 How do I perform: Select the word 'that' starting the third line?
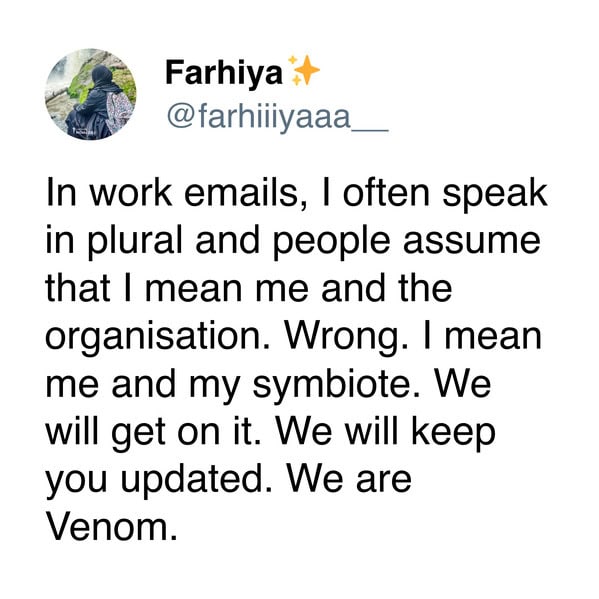(x=78, y=288)
